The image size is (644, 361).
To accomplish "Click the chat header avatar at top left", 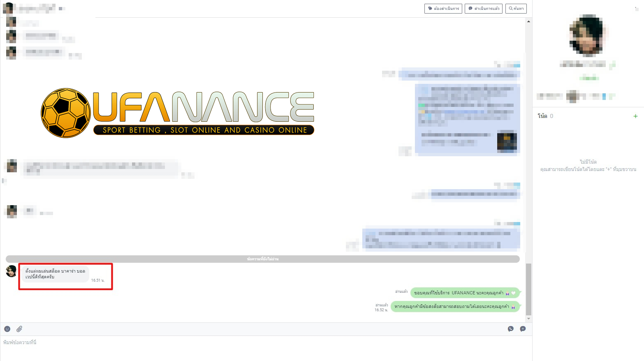I will [x=8, y=8].
